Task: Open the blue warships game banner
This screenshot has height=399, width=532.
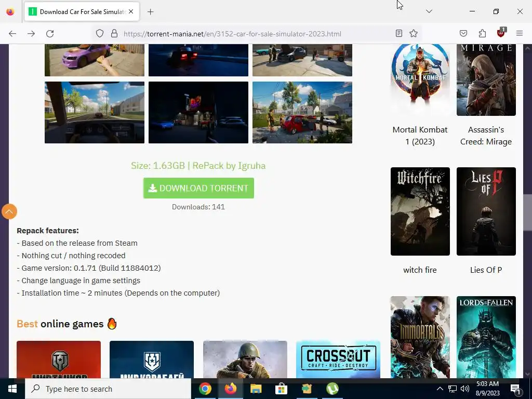Action: click(x=152, y=360)
